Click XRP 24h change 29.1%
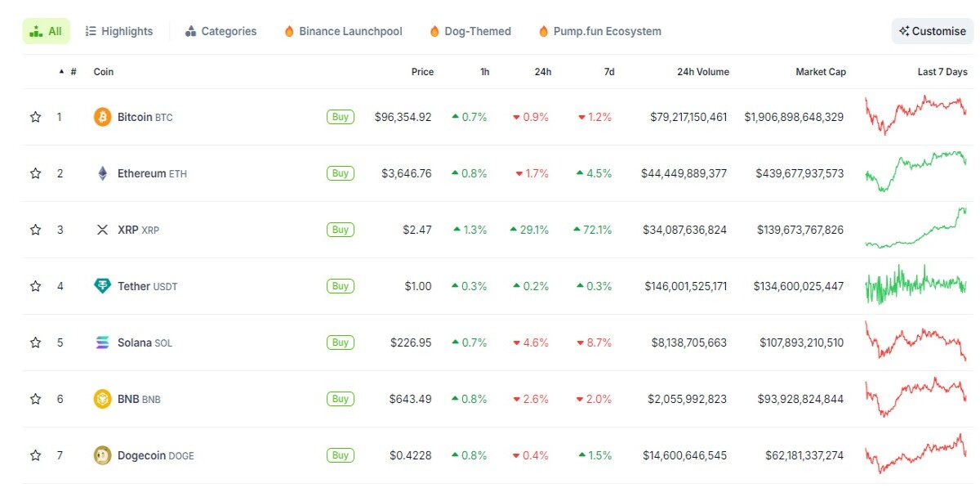The height and width of the screenshot is (488, 980). coord(529,230)
